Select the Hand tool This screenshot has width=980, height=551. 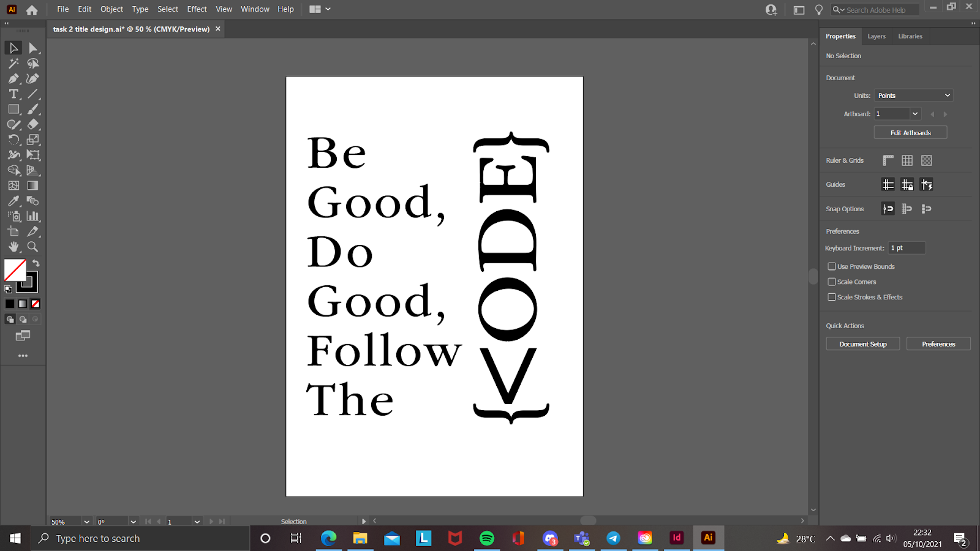coord(13,247)
